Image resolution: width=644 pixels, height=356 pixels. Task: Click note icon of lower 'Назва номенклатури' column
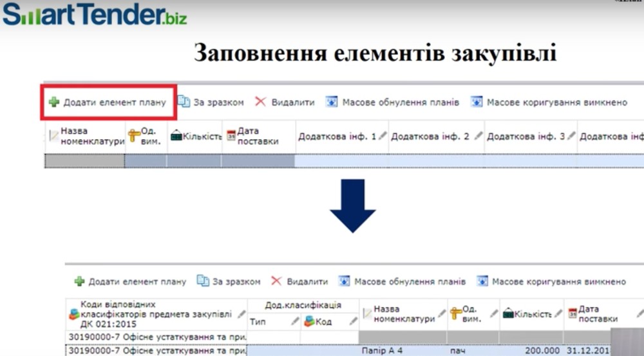[367, 315]
